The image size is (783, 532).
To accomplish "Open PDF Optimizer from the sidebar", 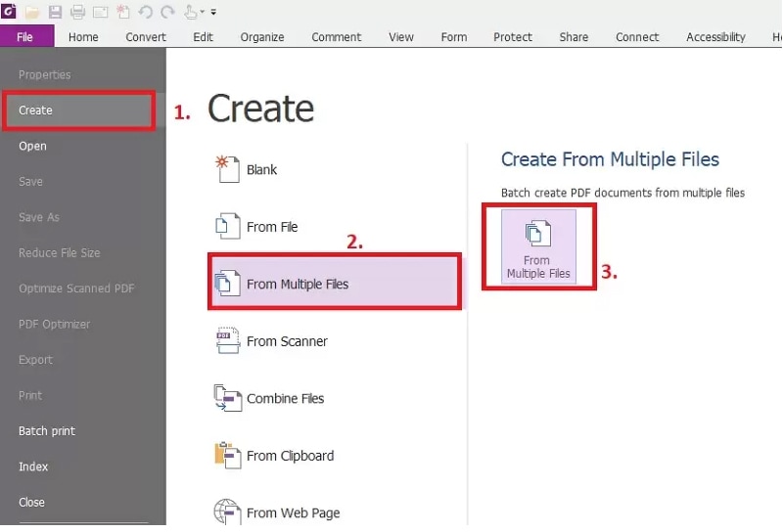I will pos(54,325).
